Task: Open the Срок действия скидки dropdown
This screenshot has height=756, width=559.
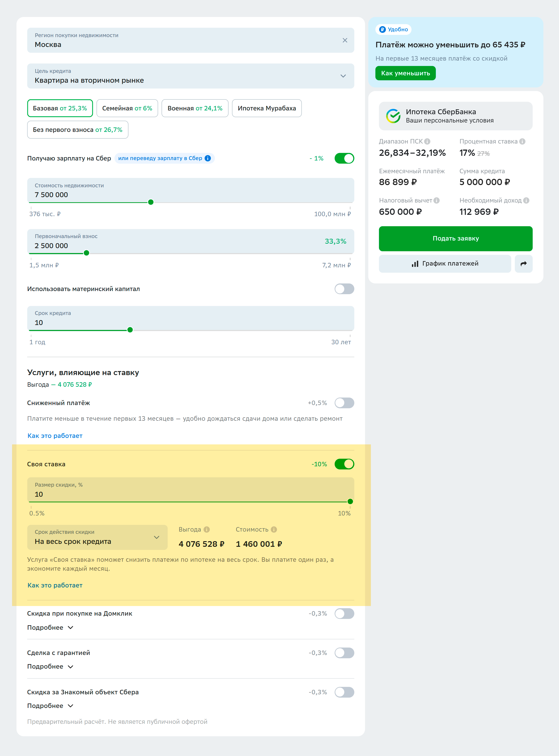Action: tap(97, 537)
